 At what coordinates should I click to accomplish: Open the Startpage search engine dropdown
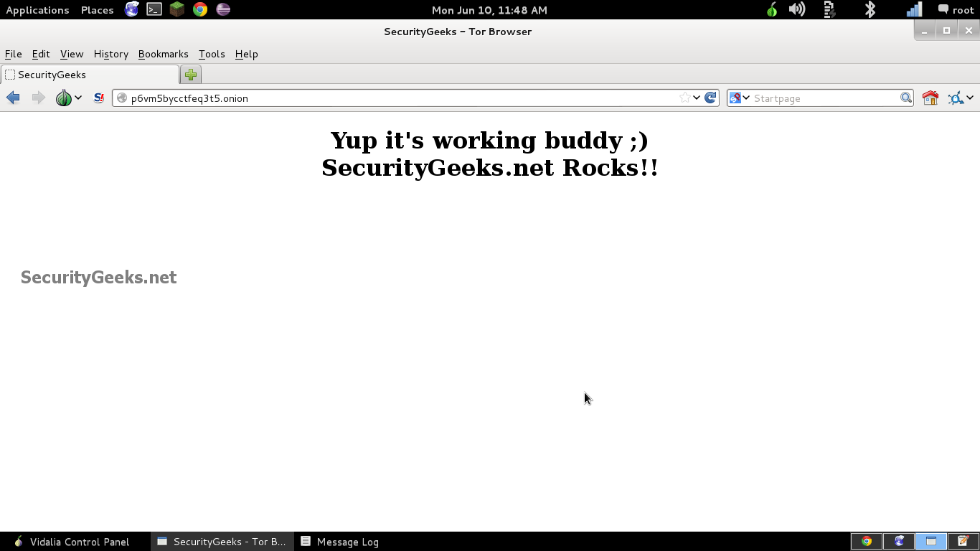pyautogui.click(x=740, y=98)
